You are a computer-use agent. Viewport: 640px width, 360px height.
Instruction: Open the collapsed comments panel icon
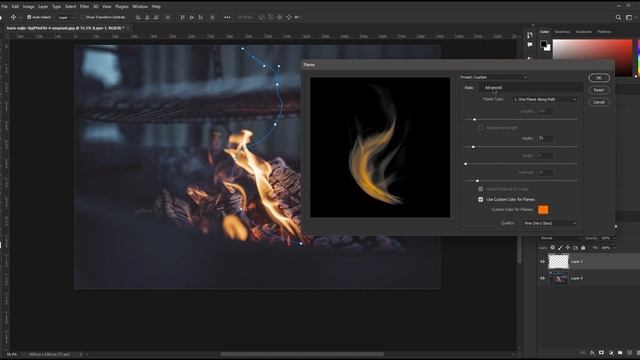pos(529,44)
